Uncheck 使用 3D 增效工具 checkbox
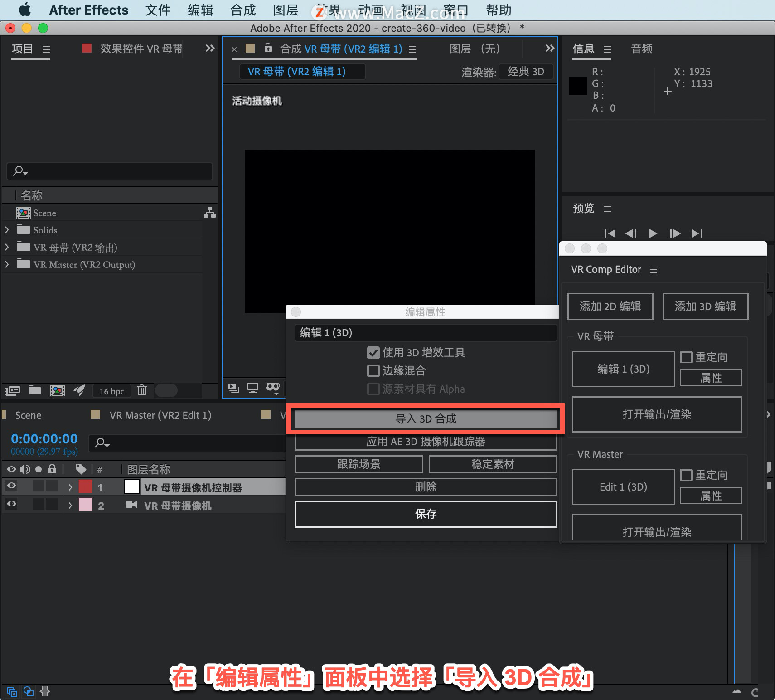 (373, 353)
